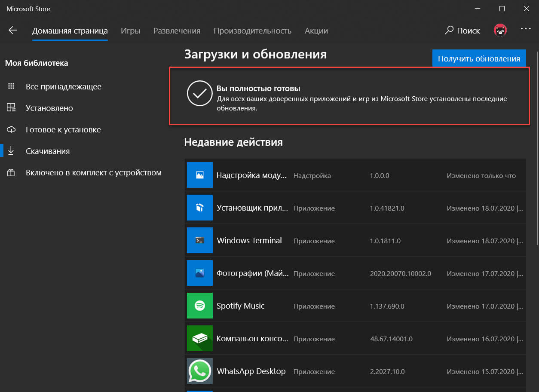Minimize the Microsoft Store window
Image resolution: width=539 pixels, height=392 pixels.
pos(478,9)
